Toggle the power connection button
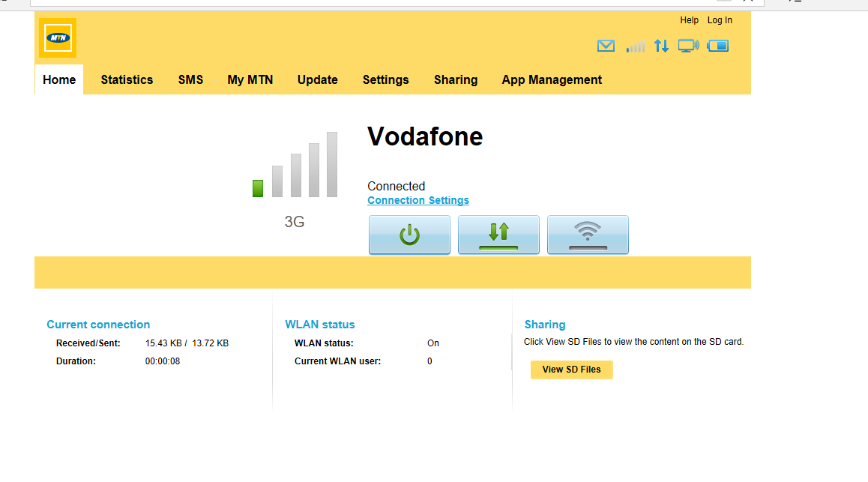 click(410, 235)
